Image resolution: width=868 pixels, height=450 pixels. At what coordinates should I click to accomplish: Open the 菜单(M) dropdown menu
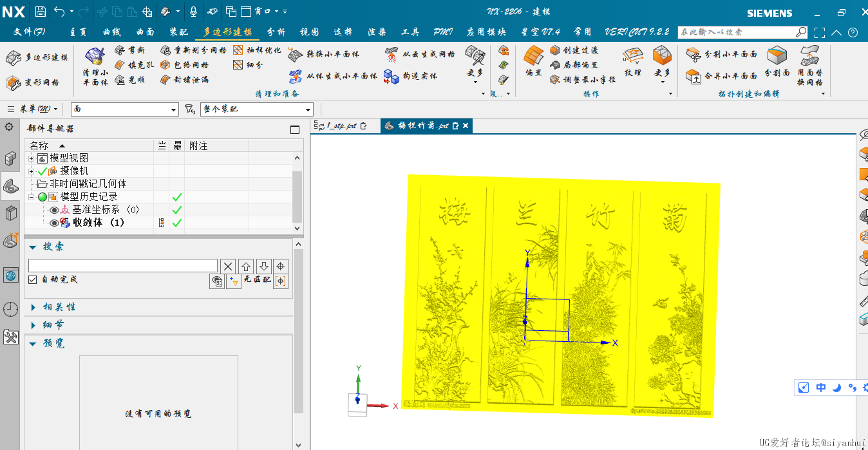click(33, 109)
